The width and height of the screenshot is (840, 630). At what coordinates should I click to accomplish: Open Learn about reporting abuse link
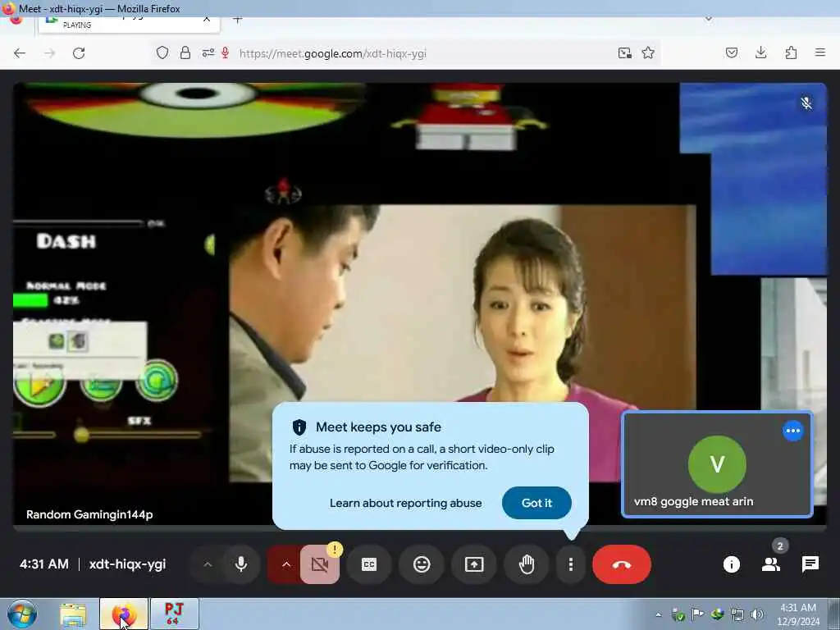[405, 503]
